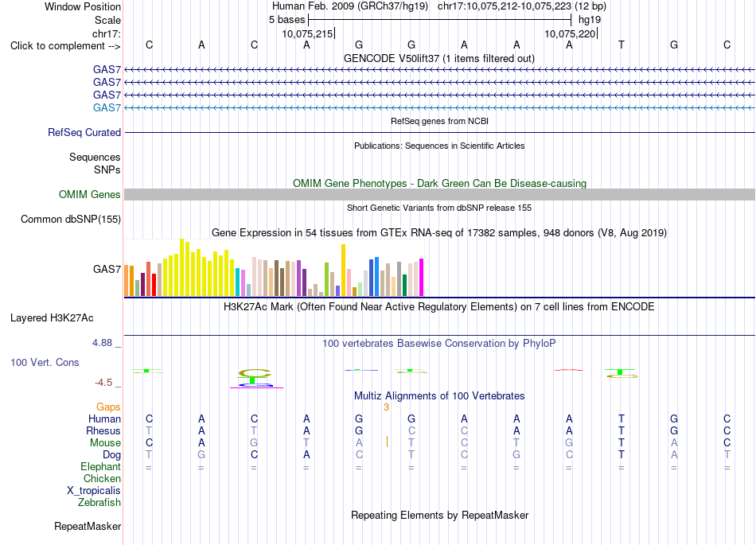Click 'Publications: Sequences in Scientific Articles' title
Screen dimensions: 756x545
click(439, 146)
